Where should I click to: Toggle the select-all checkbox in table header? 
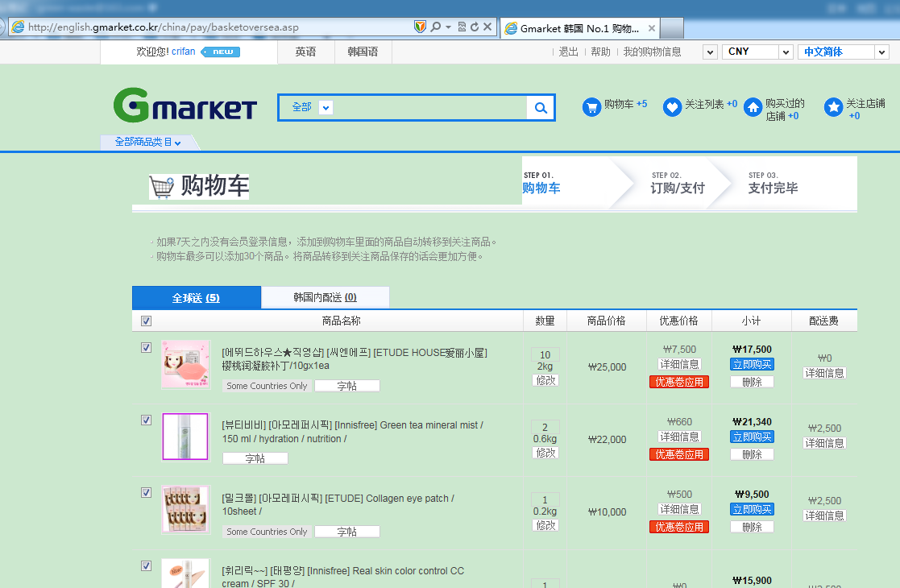click(x=147, y=321)
